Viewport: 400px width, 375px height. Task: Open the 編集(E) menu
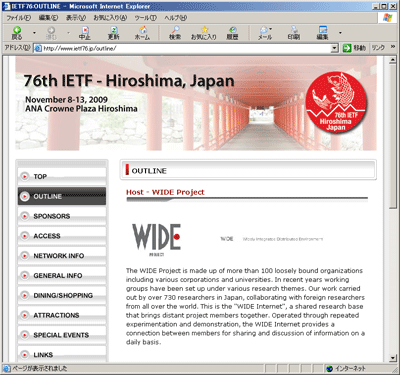pyautogui.click(x=48, y=18)
